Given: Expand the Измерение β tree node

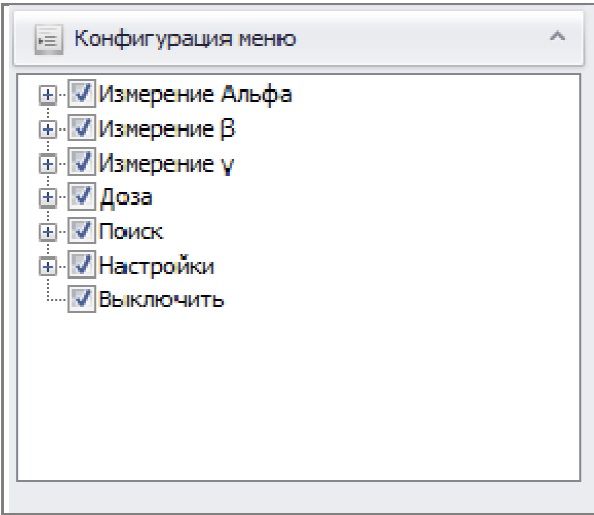Looking at the screenshot, I should (48, 129).
